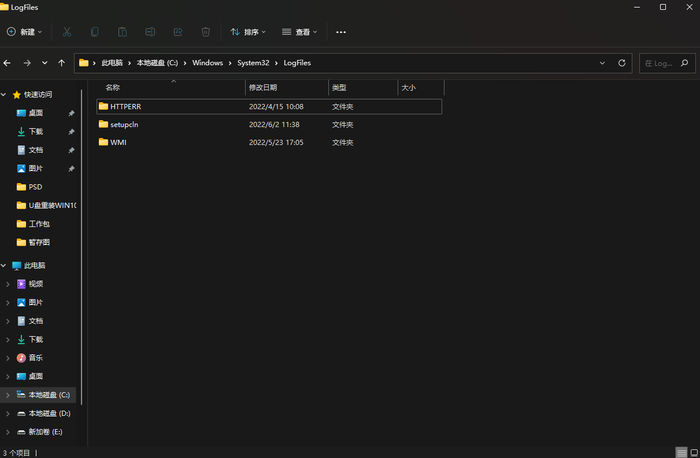Open address bar history dropdown chevron
This screenshot has height=458, width=700.
(x=602, y=63)
